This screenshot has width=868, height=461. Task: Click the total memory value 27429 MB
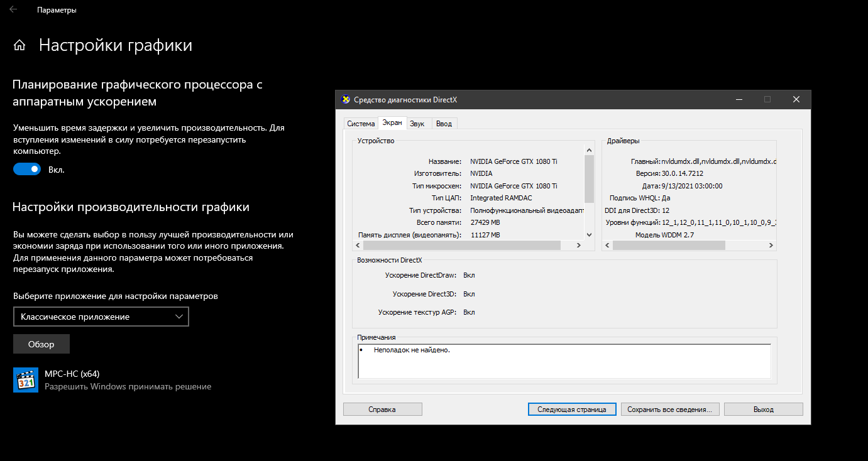pos(485,222)
